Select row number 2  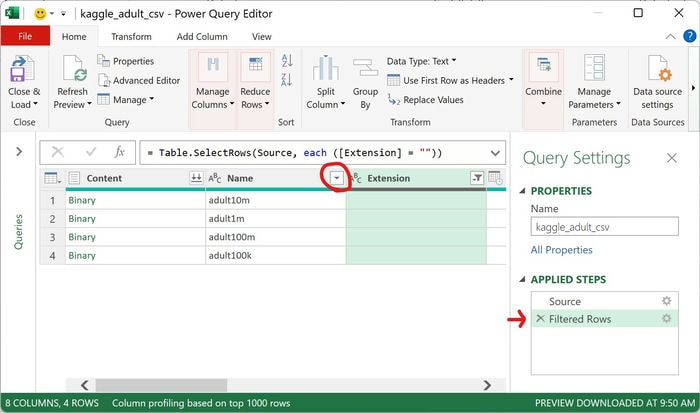[x=52, y=219]
